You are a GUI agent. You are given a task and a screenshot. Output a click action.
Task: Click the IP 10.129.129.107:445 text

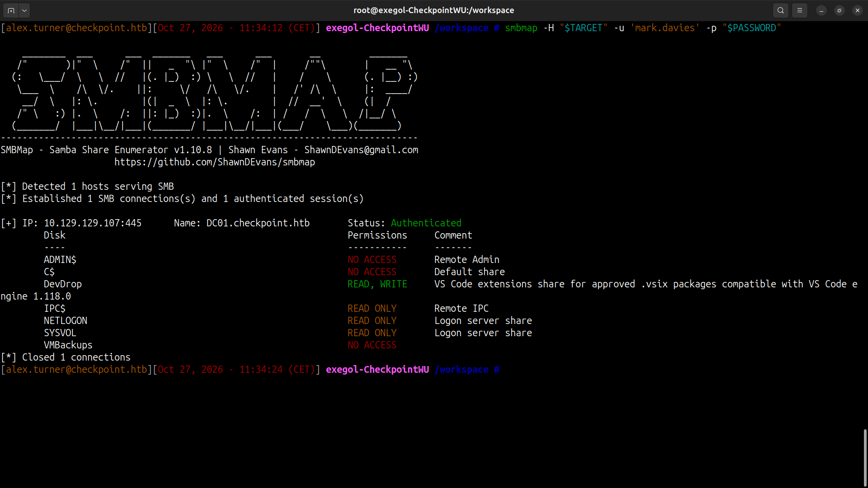click(x=82, y=223)
